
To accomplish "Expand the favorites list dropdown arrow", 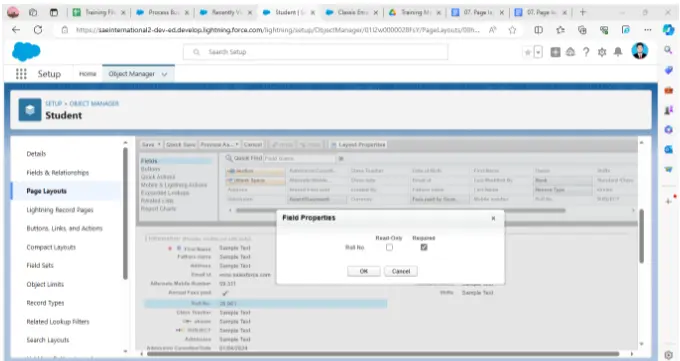I will (x=538, y=53).
